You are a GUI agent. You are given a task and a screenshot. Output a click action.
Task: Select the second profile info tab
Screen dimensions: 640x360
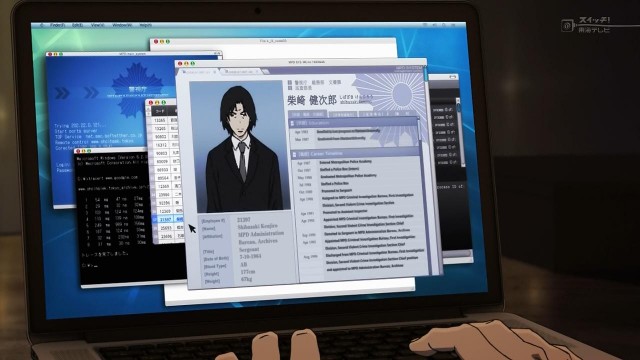pos(343,115)
